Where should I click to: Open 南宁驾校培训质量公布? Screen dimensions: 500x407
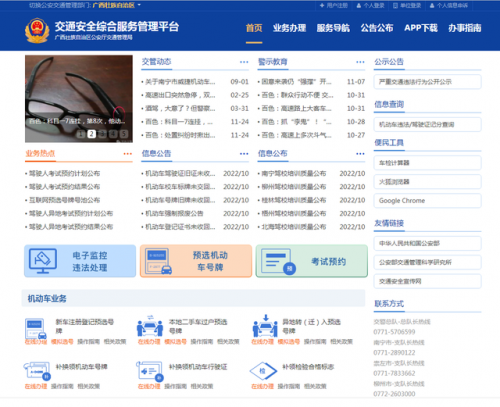pyautogui.click(x=294, y=173)
